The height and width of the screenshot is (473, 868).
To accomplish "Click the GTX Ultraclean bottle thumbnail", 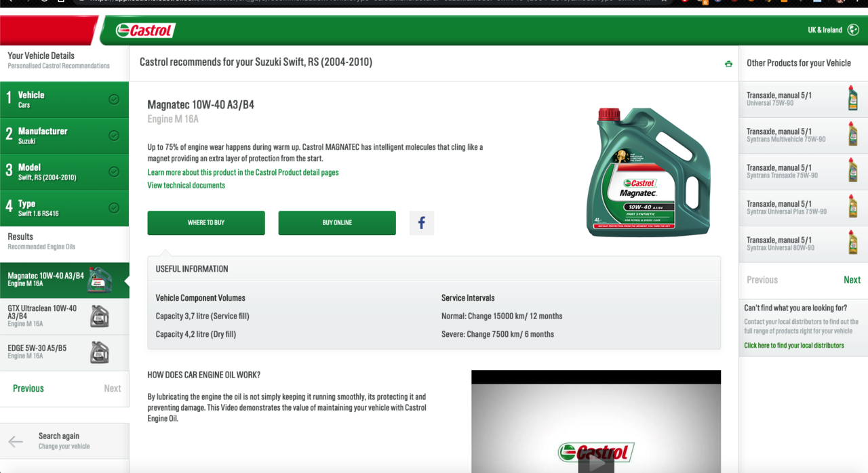I will pyautogui.click(x=100, y=316).
